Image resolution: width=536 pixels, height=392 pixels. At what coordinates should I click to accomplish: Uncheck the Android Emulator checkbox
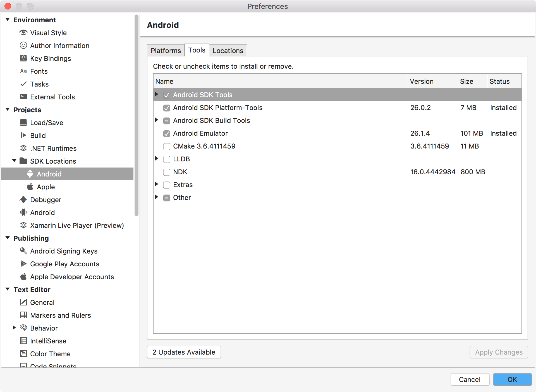[x=167, y=134]
